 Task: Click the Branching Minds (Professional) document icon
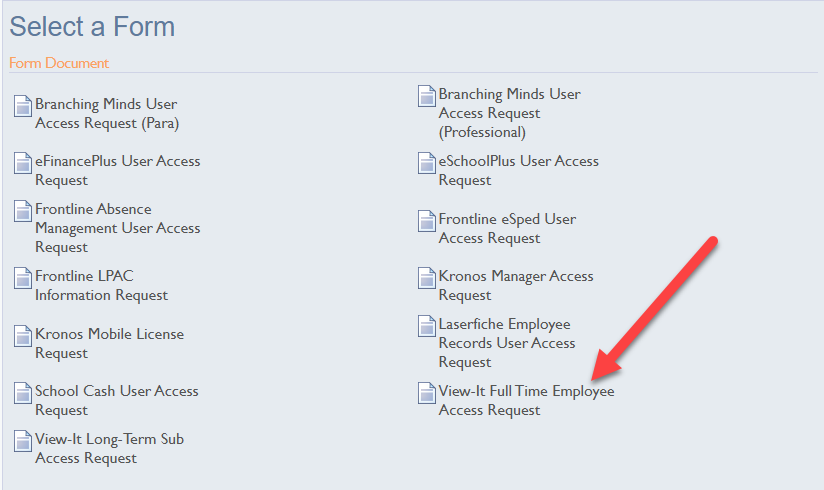pyautogui.click(x=427, y=96)
